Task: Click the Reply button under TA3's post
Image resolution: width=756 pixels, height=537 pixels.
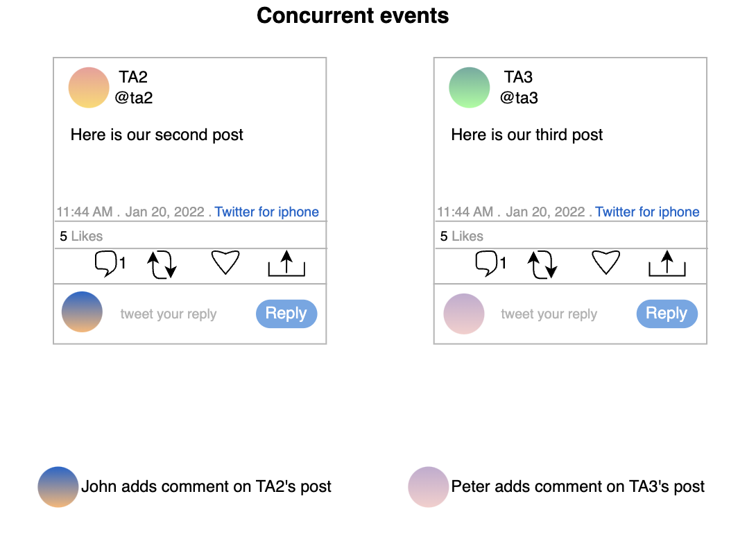Action: click(667, 314)
